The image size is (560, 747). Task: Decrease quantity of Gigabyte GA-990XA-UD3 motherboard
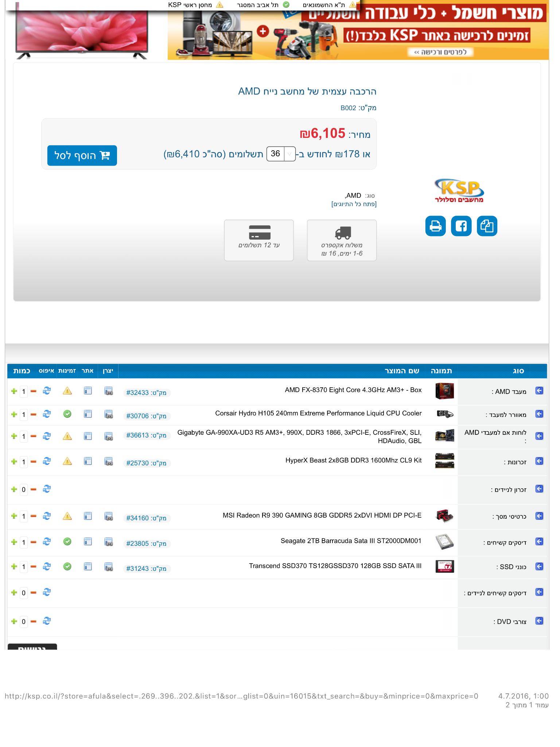click(x=34, y=436)
